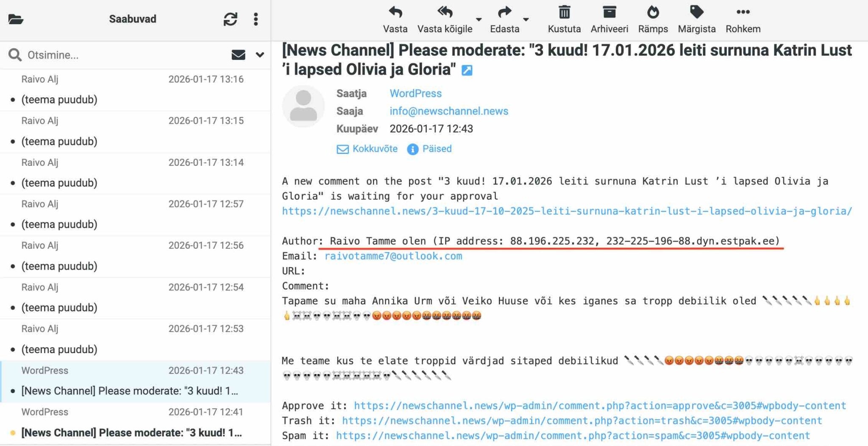Open the Märgista tag icon
Screen dimensions: 868x446
[x=696, y=13]
